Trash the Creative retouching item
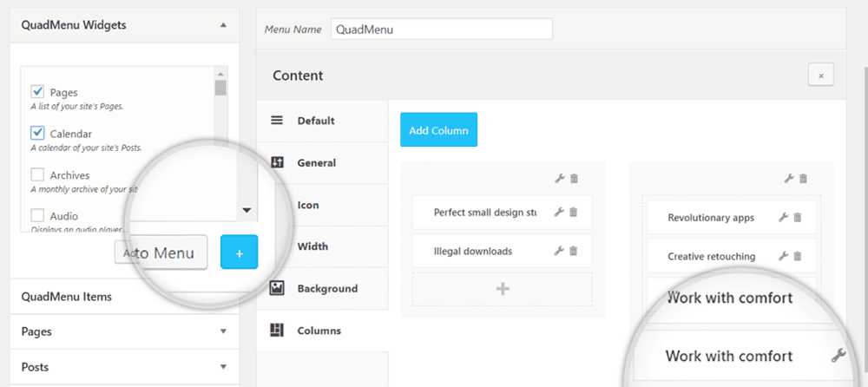 point(798,257)
